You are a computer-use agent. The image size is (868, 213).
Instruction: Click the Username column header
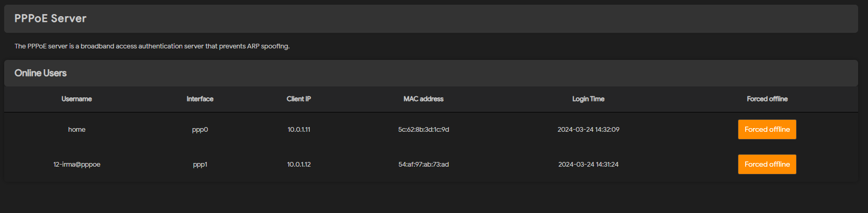(77, 99)
